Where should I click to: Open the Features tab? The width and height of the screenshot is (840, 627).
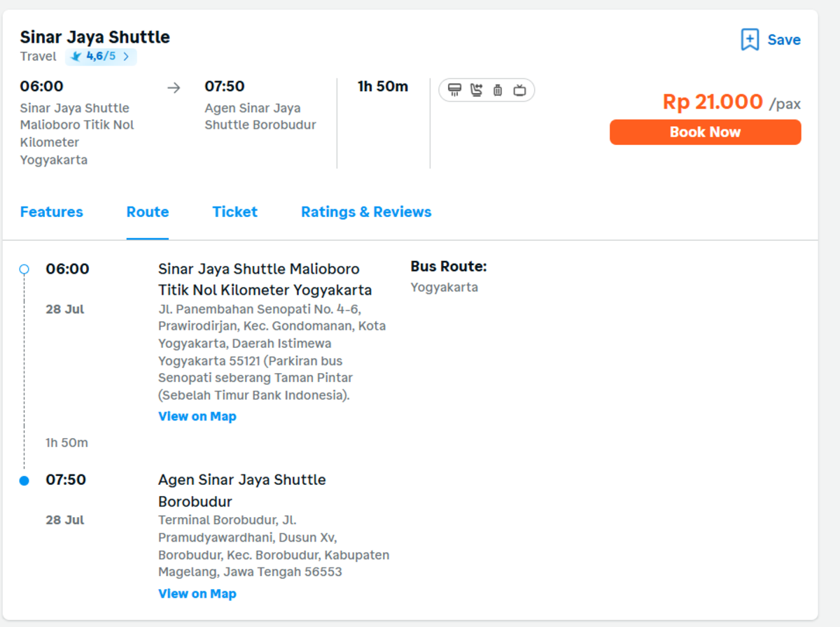pos(52,212)
